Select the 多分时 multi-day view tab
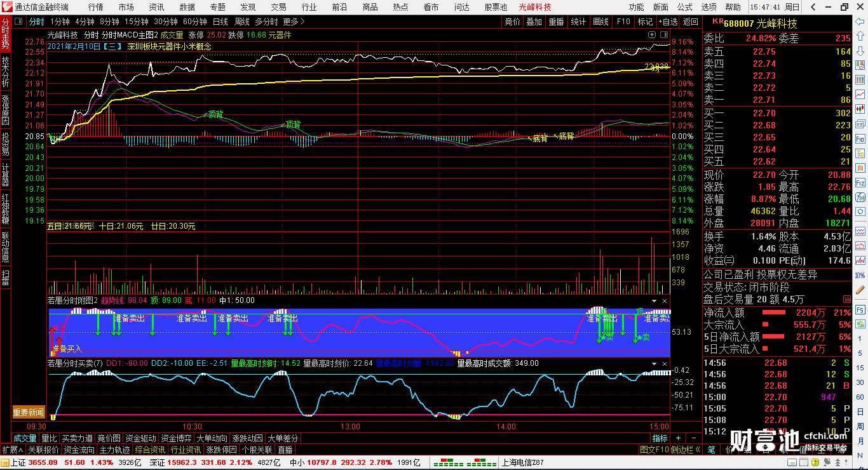868x470 pixels. (x=267, y=22)
